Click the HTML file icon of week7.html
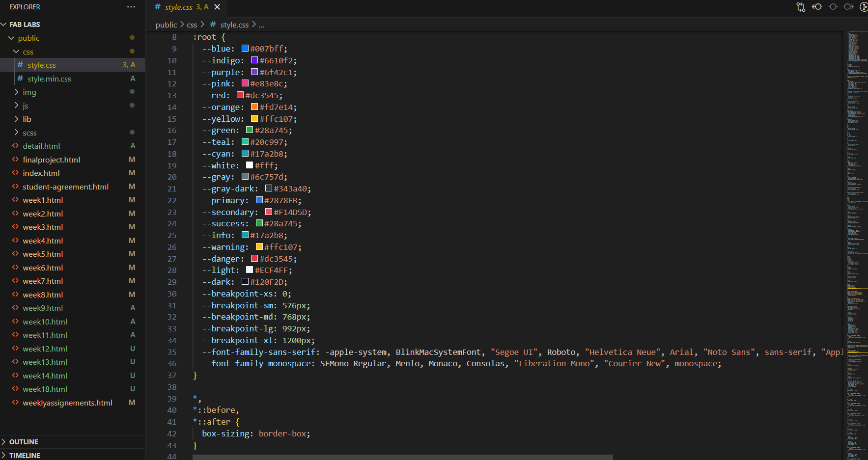Image resolution: width=868 pixels, height=460 pixels. pos(15,281)
